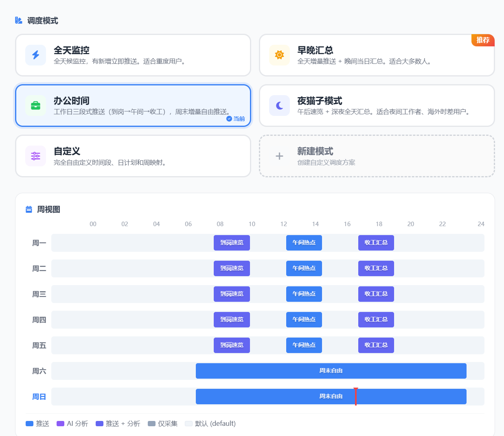504x436 pixels.
Task: Click the moon icon on the 夜猫子模式 card
Action: 279,105
